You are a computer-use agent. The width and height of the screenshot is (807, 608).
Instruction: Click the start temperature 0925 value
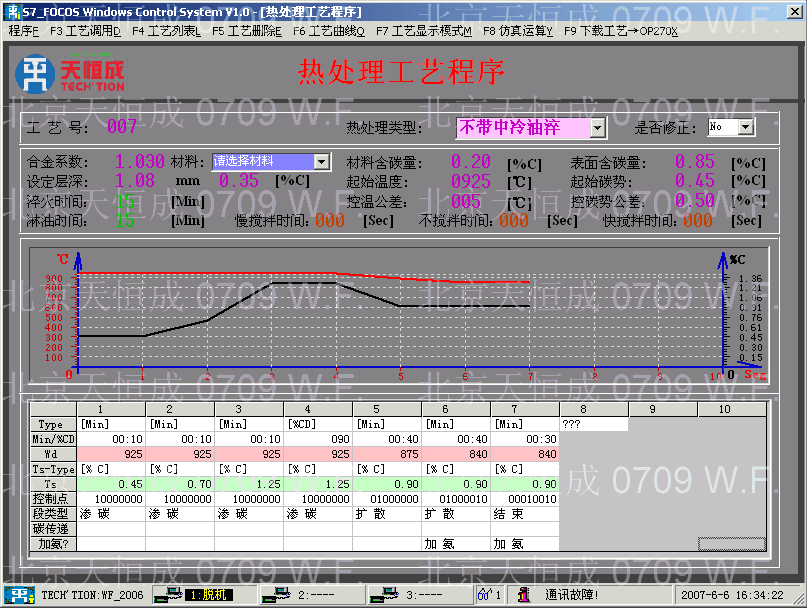[471, 181]
